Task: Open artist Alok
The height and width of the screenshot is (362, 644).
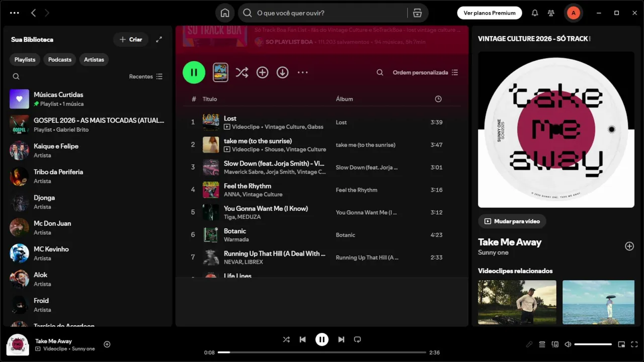Action: pos(88,279)
